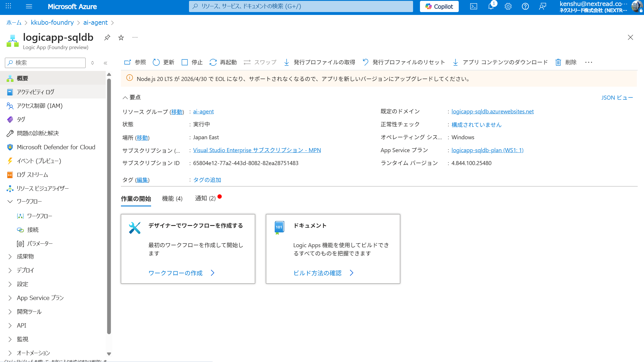Collapse the sidebar with double chevron

(105, 63)
